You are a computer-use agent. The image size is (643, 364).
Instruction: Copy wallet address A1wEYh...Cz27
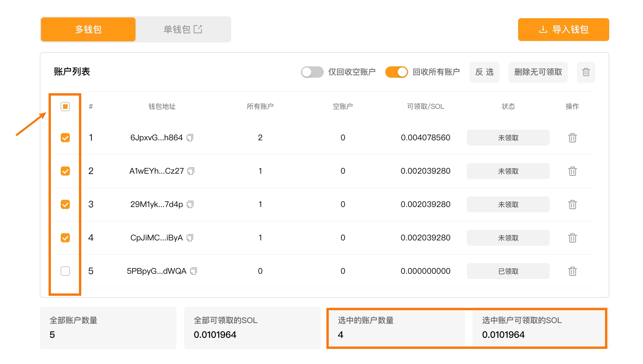point(191,171)
